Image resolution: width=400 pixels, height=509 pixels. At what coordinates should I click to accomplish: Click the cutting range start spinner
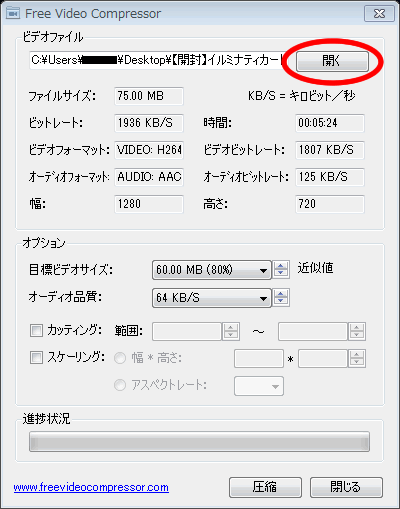coord(231,331)
